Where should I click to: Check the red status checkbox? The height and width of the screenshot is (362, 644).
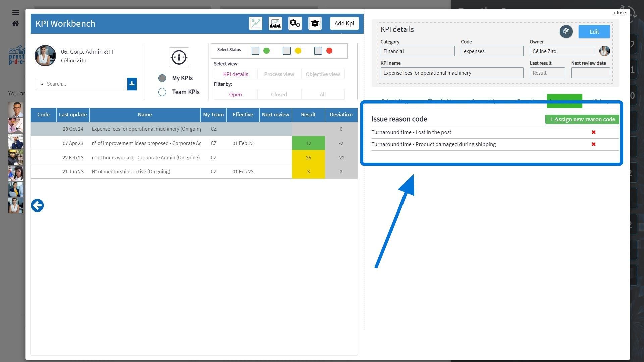click(318, 51)
